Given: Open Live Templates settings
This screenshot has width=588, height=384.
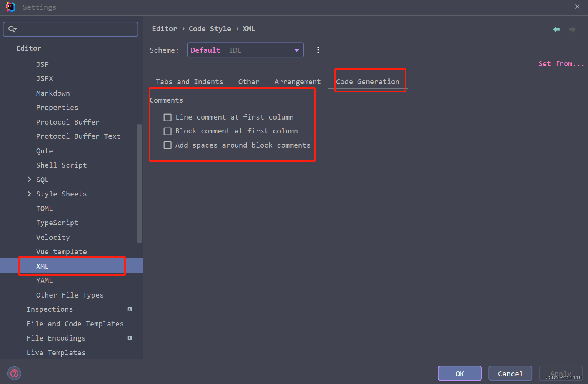Looking at the screenshot, I should point(56,352).
